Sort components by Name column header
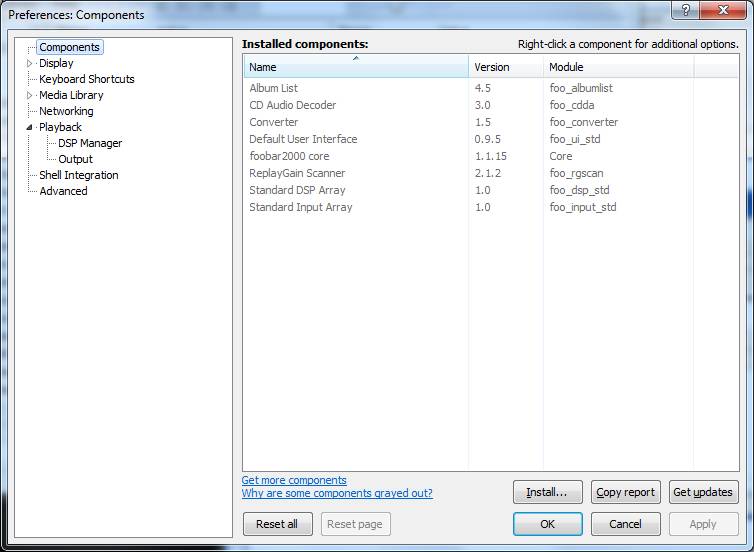 tap(356, 67)
